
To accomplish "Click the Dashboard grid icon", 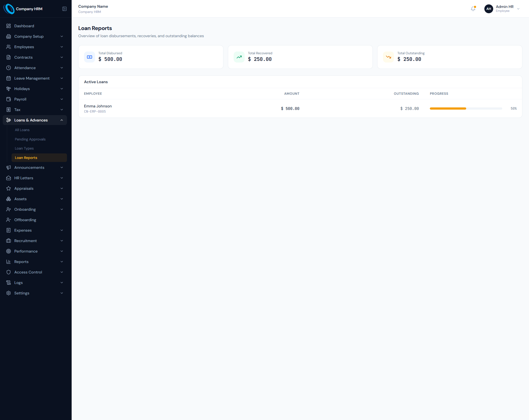I will [9, 26].
